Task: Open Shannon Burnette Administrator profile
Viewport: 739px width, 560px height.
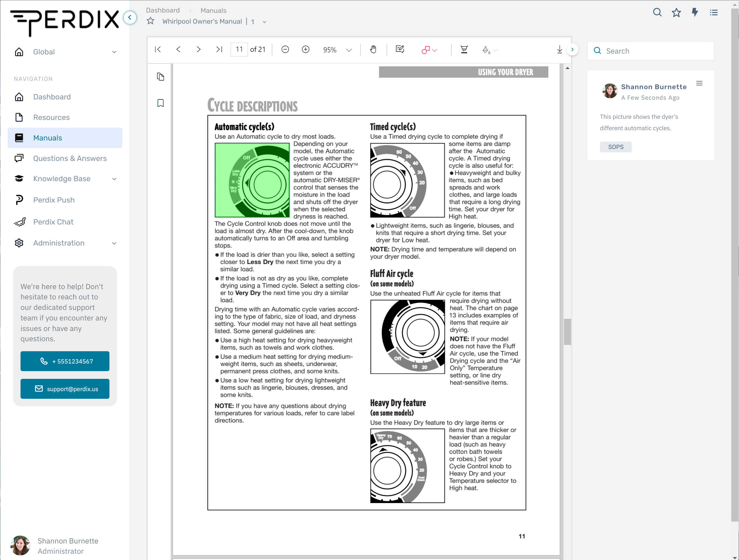Action: 55,546
